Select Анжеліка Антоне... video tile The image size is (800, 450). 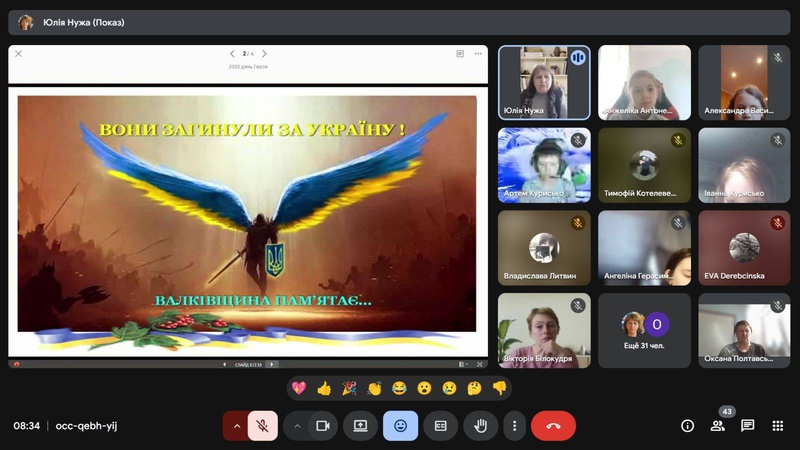(x=644, y=83)
